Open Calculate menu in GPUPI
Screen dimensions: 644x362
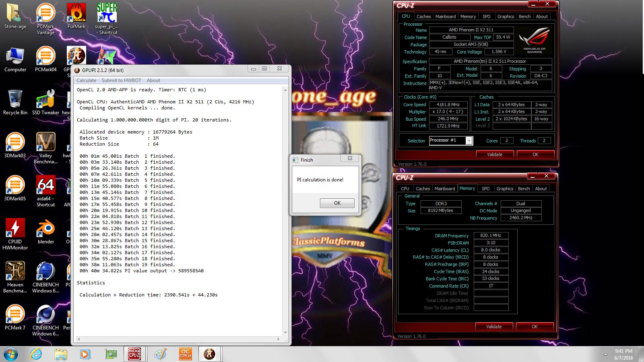click(86, 80)
